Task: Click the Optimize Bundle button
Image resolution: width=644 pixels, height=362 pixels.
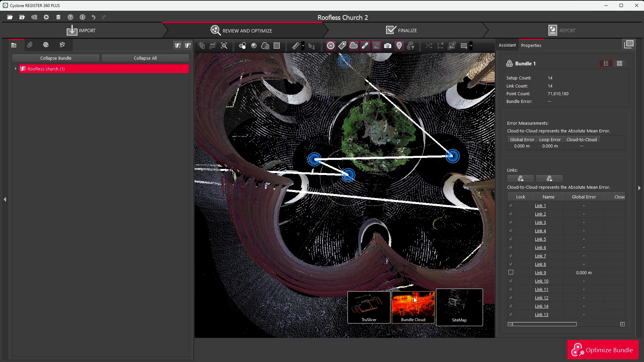Action: point(603,350)
